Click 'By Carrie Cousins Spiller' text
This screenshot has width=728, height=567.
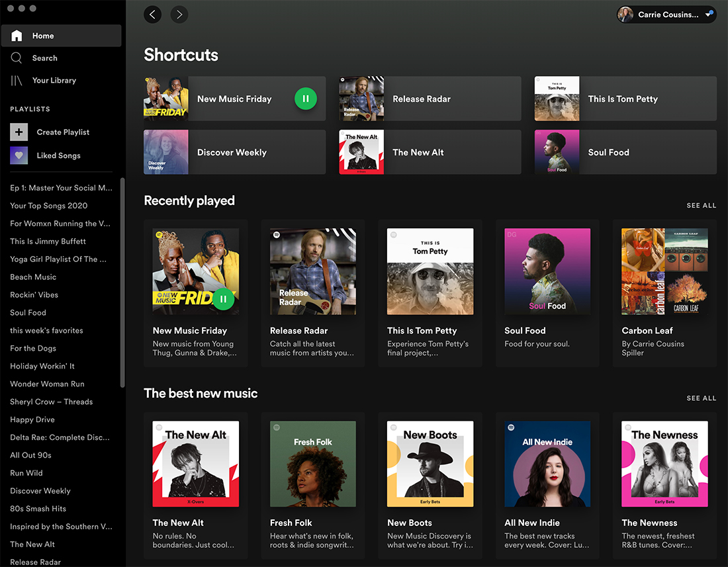653,349
